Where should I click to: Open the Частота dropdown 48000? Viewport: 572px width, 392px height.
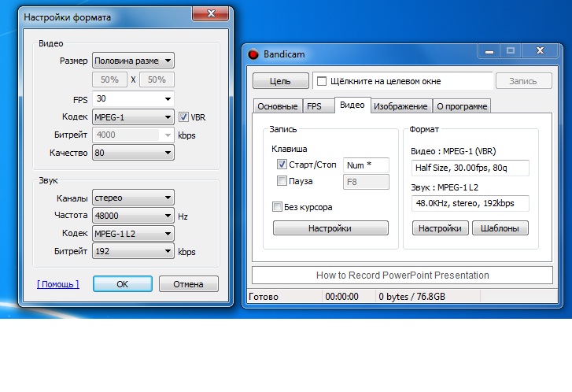coord(133,216)
